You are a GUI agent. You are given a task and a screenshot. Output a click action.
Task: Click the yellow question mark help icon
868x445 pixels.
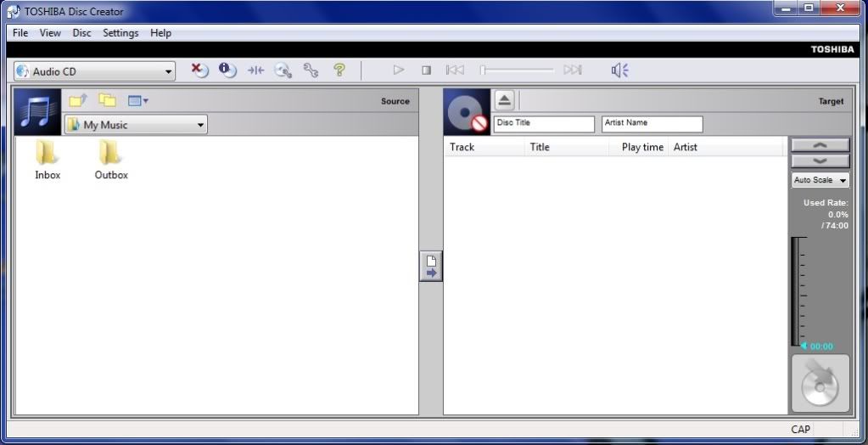click(339, 70)
